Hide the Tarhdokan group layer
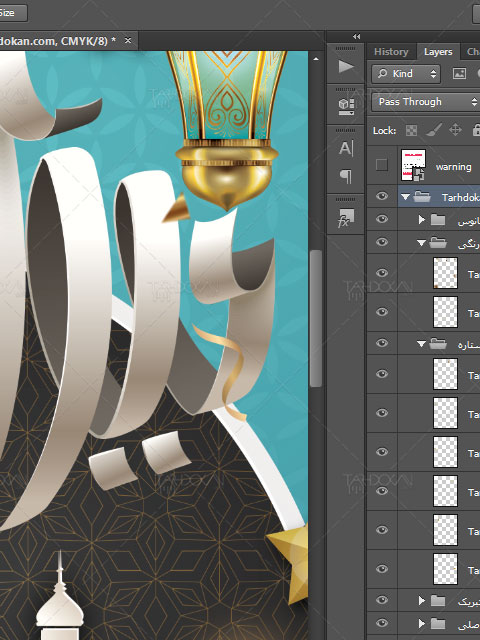This screenshot has width=480, height=640. (382, 196)
